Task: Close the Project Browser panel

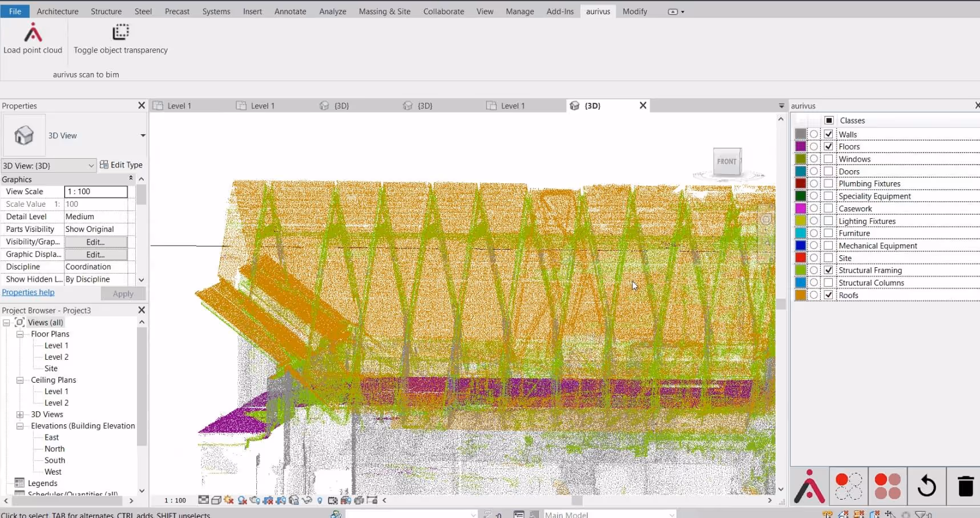Action: (x=142, y=310)
